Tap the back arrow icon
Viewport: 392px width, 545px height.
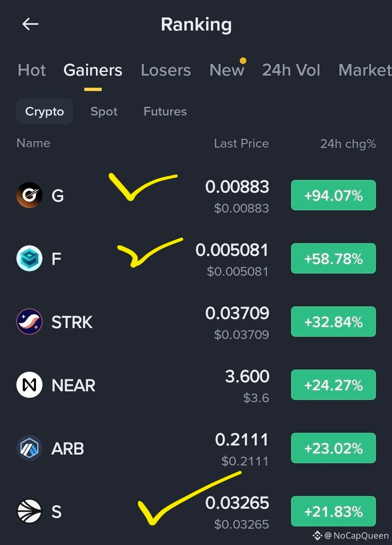[x=31, y=24]
